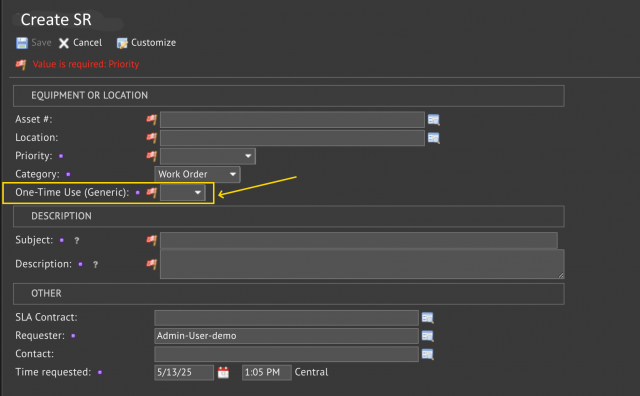
Task: Click into the Description text area
Action: (362, 264)
